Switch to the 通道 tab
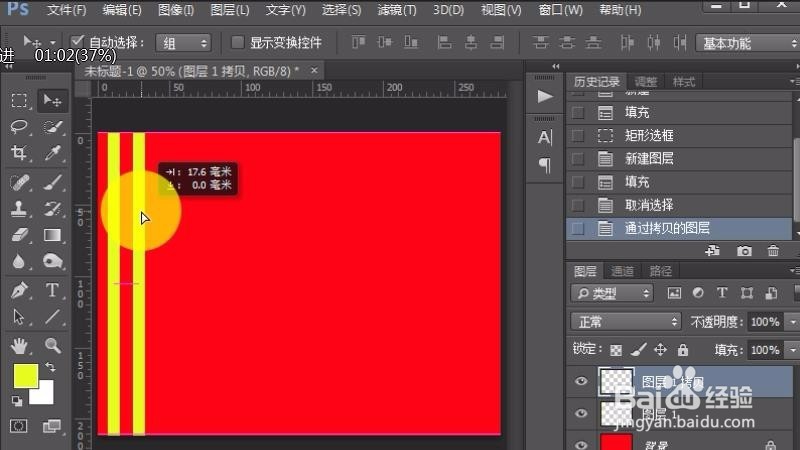 tap(622, 271)
